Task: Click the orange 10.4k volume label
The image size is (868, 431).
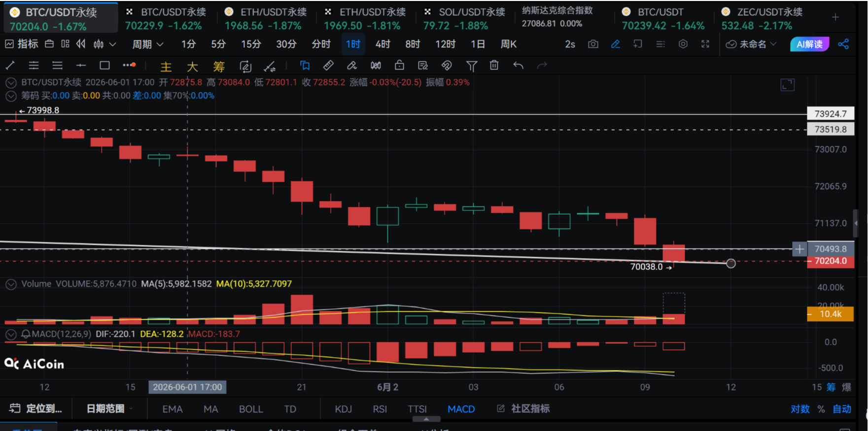Action: point(830,314)
